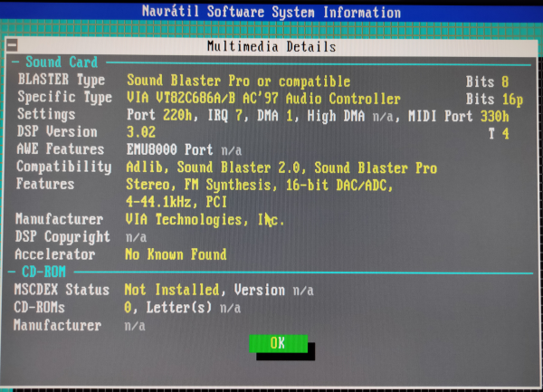This screenshot has height=392, width=543.
Task: Click the dialog system menu box
Action: coord(12,45)
